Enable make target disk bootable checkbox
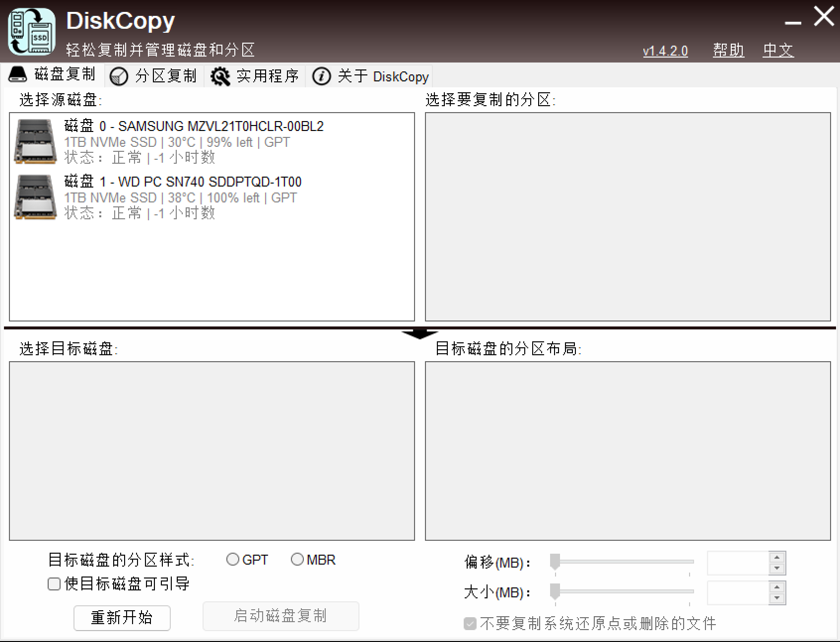840x642 pixels. click(54, 584)
